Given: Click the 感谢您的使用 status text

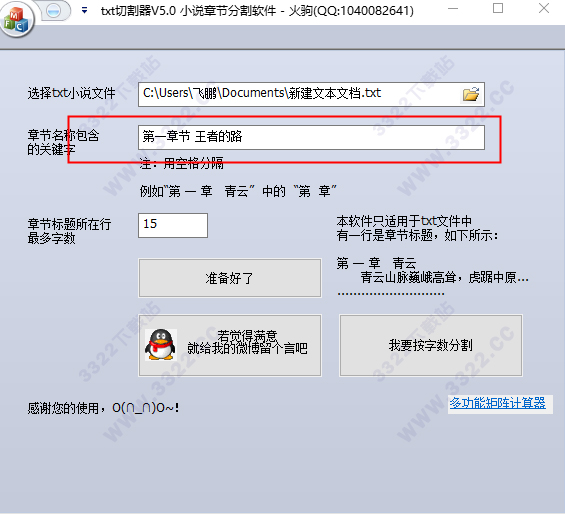Looking at the screenshot, I should point(103,408).
